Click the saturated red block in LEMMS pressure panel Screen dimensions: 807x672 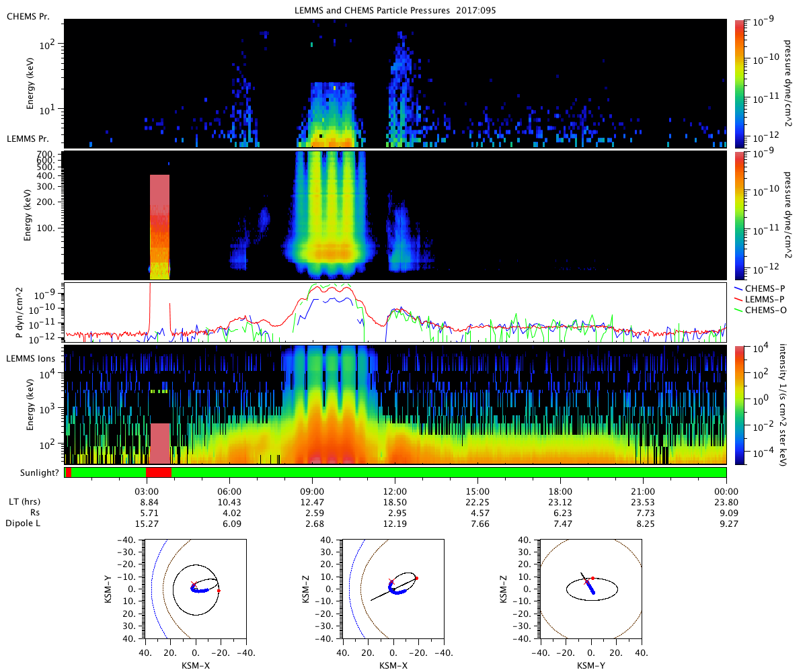[159, 226]
